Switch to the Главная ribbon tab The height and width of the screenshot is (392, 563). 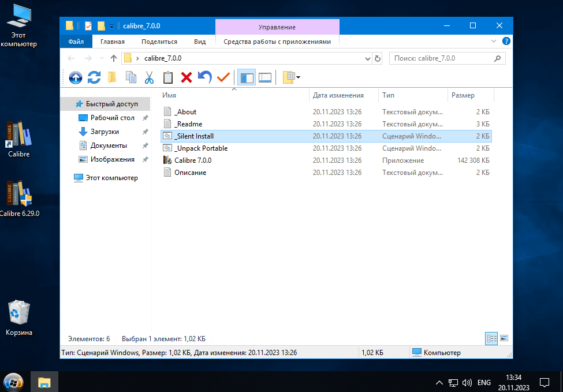coord(113,42)
